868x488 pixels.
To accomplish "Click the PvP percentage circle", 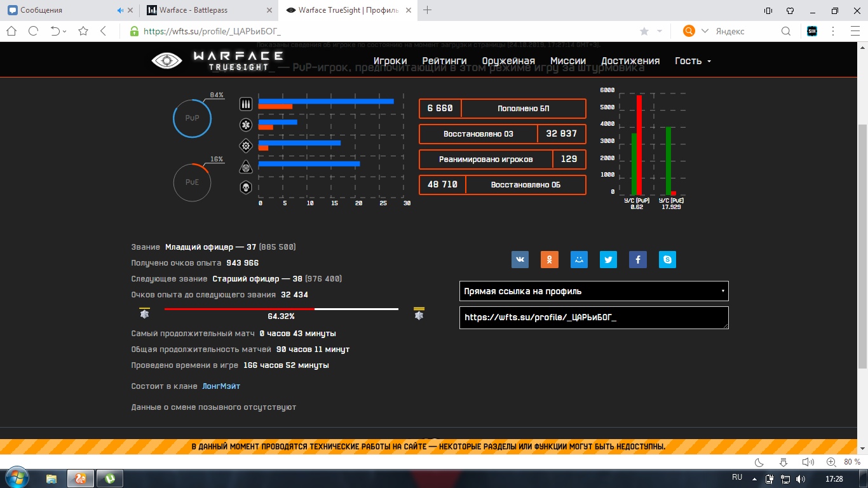I will (x=192, y=118).
